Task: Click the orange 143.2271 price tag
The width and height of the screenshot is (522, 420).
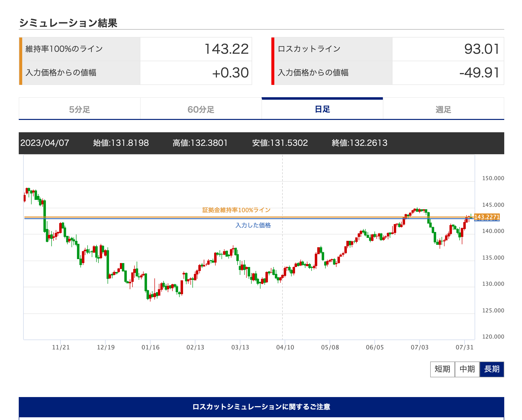Action: [487, 217]
